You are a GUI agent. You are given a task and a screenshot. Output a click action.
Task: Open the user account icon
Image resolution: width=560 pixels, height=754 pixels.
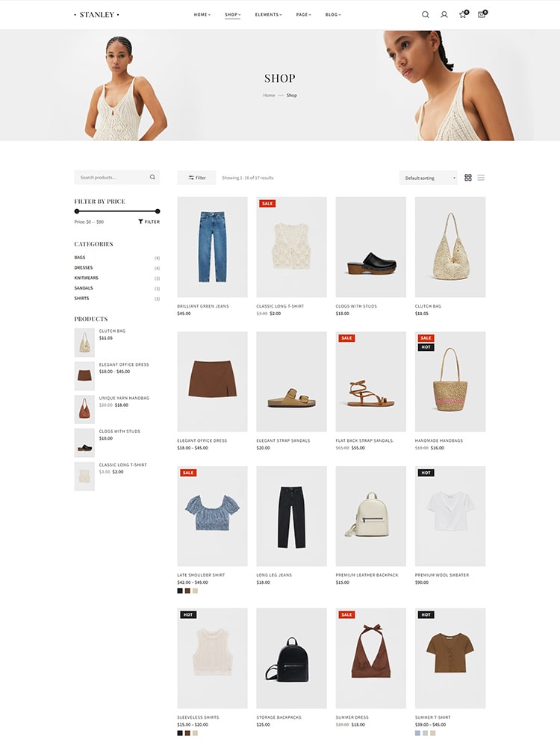[444, 14]
